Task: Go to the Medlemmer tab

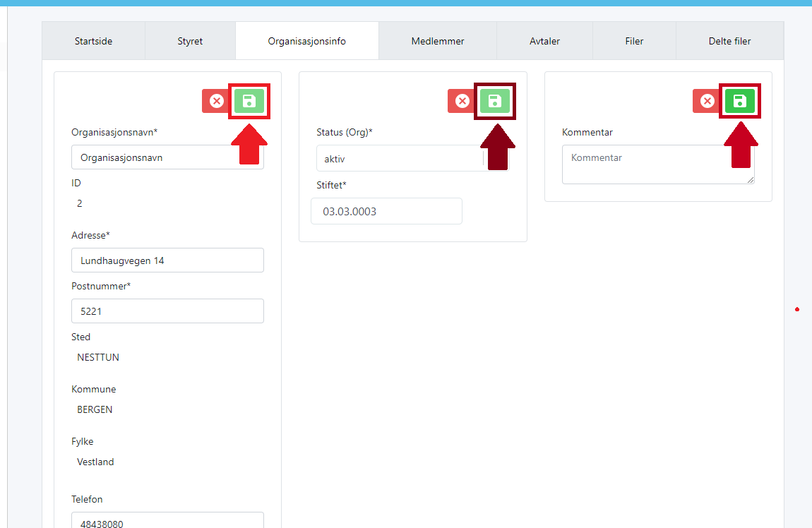Action: (438, 41)
